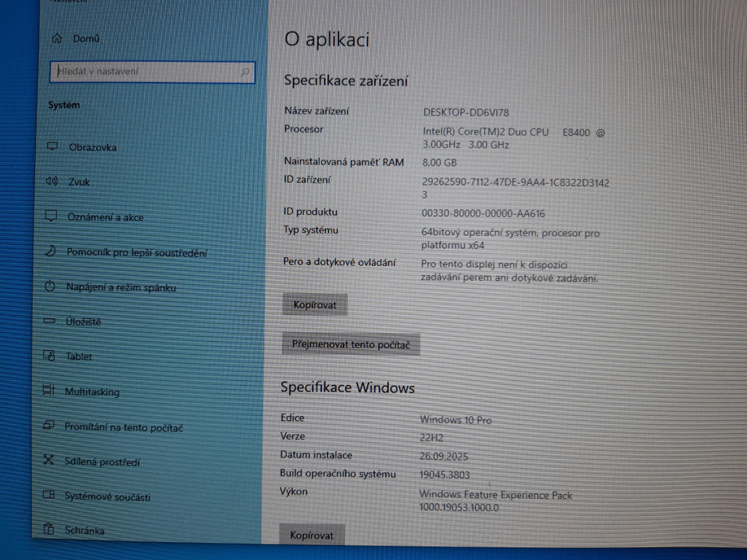Focus the Hledat v nastavení search field
Viewport: 747px width, 560px height.
[152, 72]
